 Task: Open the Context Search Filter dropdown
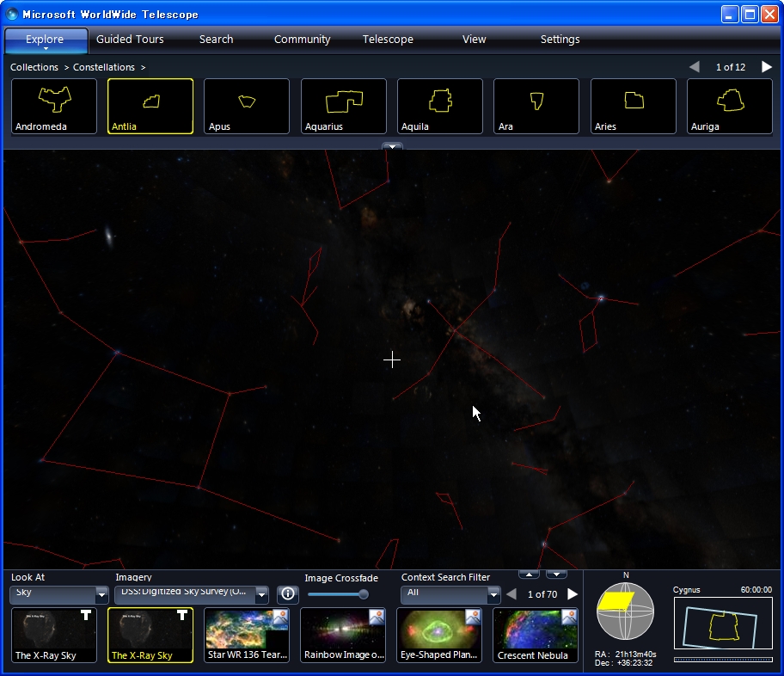click(x=450, y=594)
